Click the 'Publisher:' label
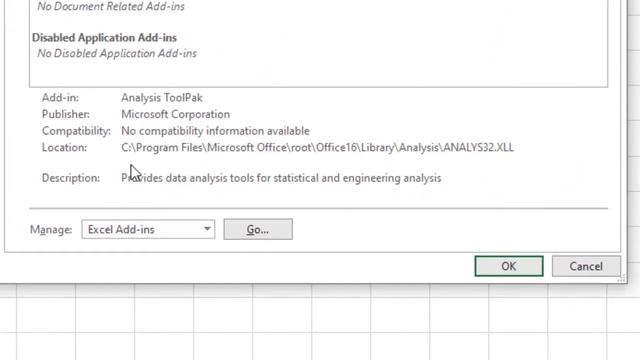The width and height of the screenshot is (640, 360). (66, 114)
